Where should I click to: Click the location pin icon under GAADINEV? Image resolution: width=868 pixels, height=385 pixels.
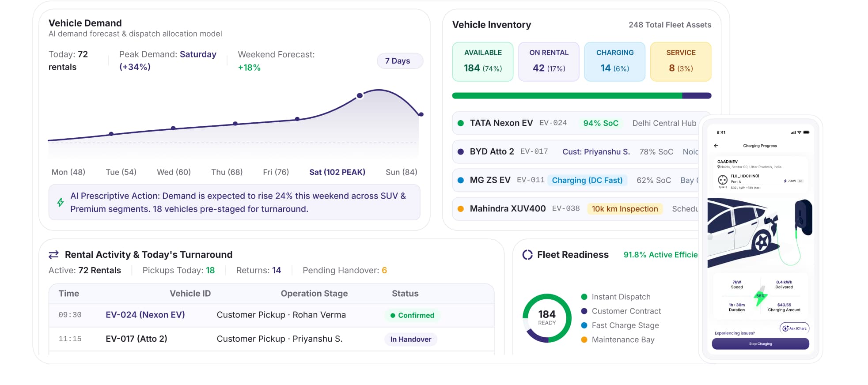click(x=719, y=167)
